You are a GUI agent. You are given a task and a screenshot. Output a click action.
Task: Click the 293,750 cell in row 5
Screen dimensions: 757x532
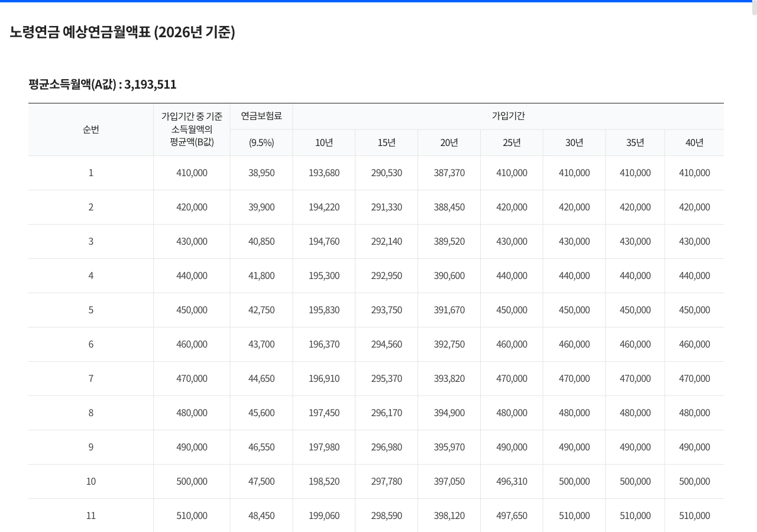coord(387,310)
